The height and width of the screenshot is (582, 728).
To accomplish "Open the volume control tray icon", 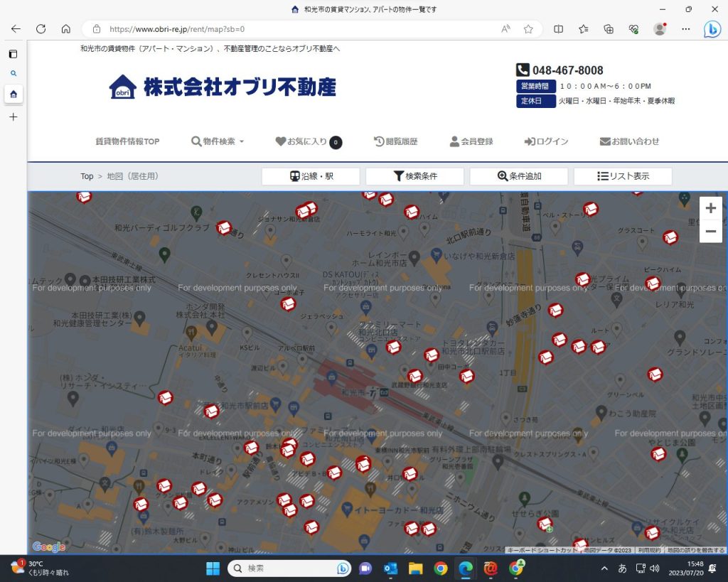I will (x=655, y=568).
